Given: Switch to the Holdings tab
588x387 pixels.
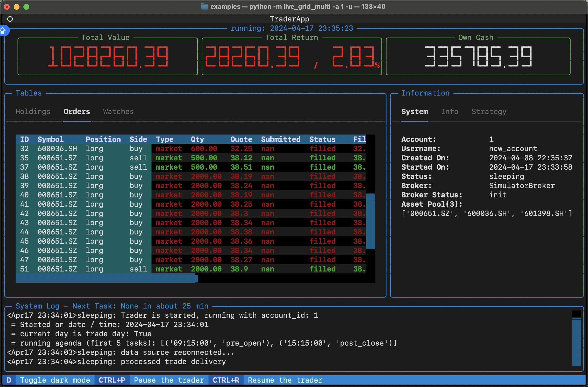Looking at the screenshot, I should [33, 112].
